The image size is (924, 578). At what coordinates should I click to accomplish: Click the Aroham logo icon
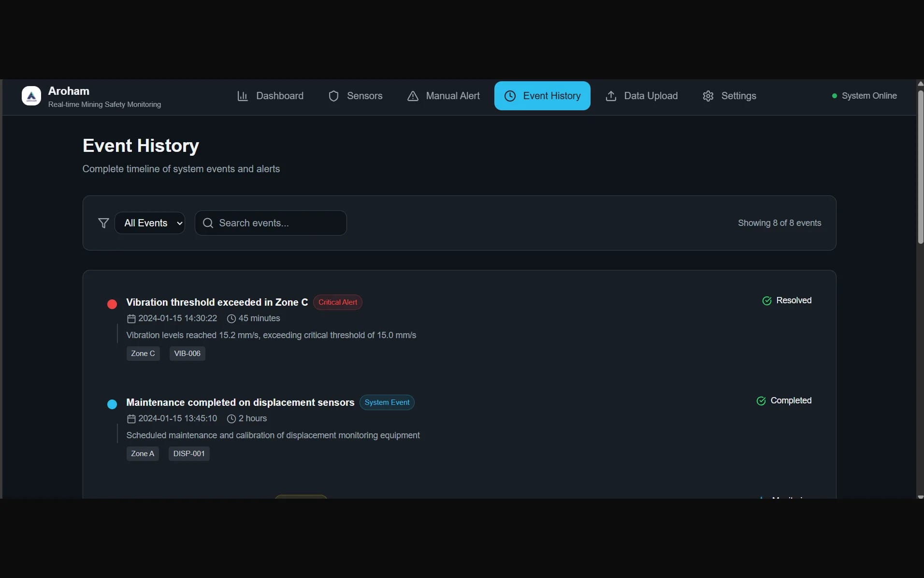point(31,96)
